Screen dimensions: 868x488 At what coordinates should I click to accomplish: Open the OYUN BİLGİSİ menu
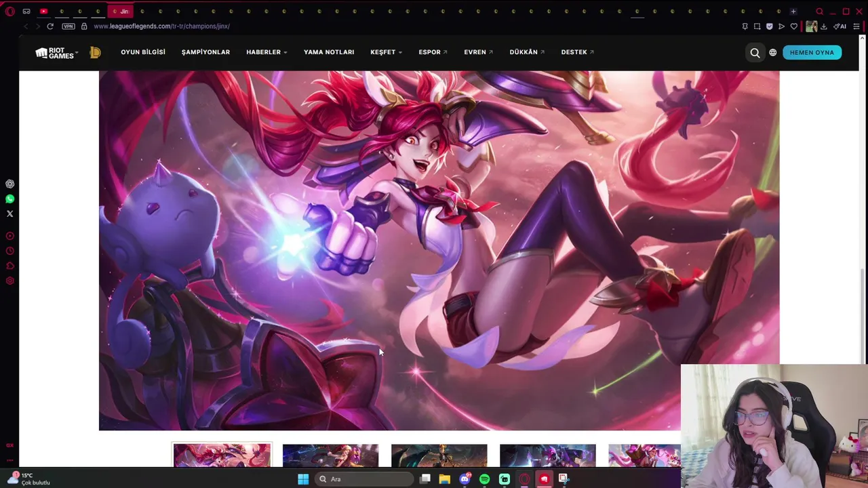pos(143,52)
